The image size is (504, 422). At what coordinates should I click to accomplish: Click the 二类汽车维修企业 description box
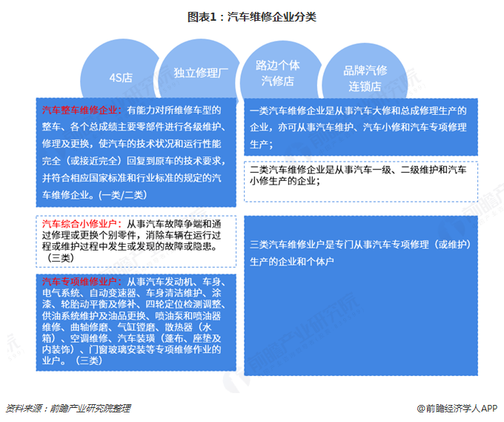pos(361,182)
